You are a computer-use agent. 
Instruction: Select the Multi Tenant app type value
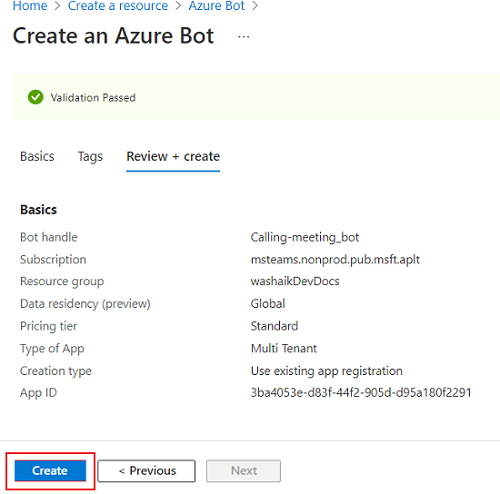point(284,348)
